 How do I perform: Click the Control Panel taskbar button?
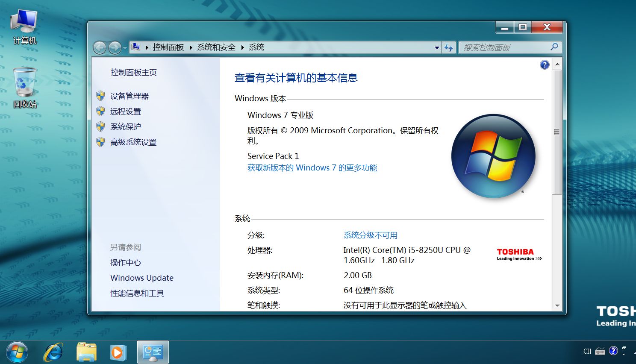(x=153, y=352)
